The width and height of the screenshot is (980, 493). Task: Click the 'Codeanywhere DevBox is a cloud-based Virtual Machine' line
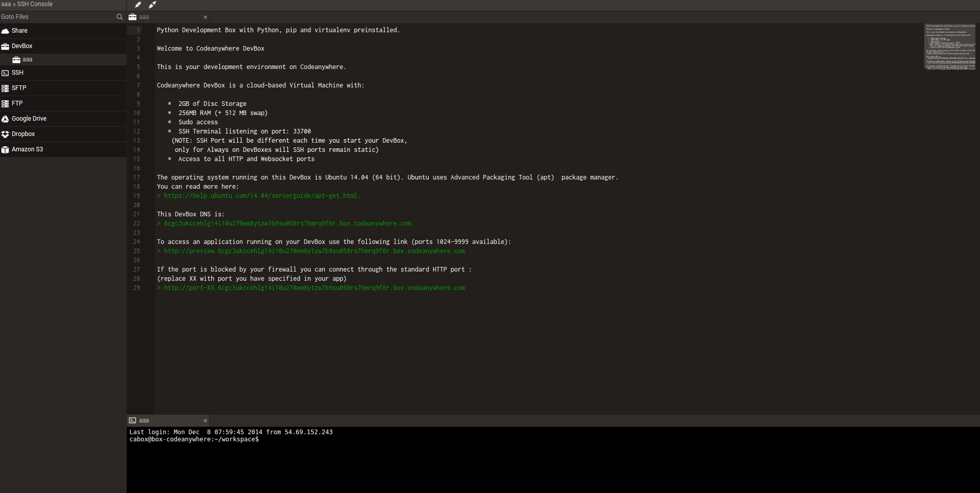[261, 85]
